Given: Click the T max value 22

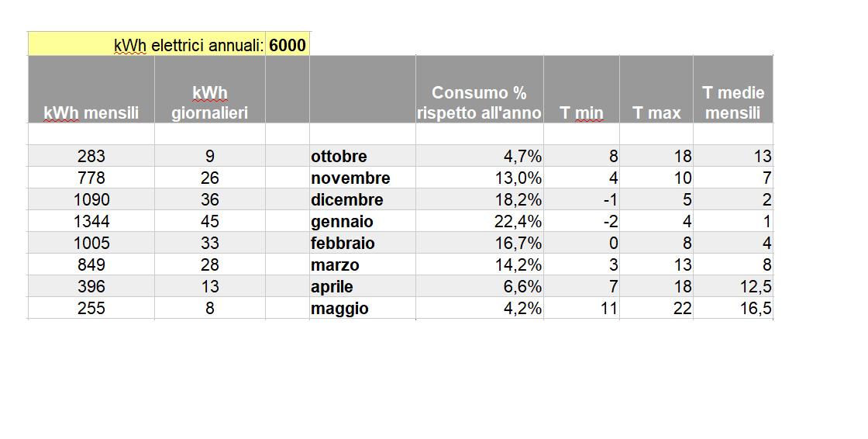Looking at the screenshot, I should 656,308.
